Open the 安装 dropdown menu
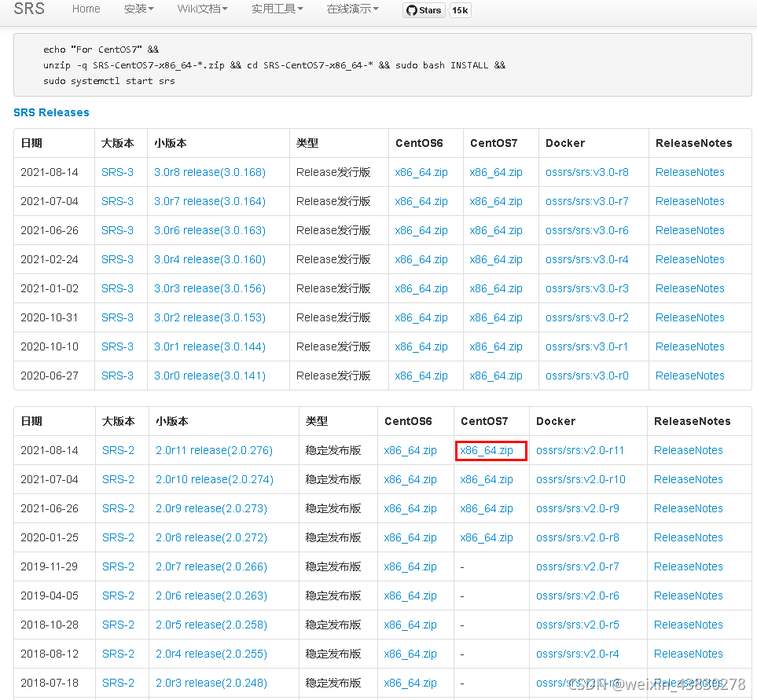Image resolution: width=757 pixels, height=700 pixels. tap(138, 9)
